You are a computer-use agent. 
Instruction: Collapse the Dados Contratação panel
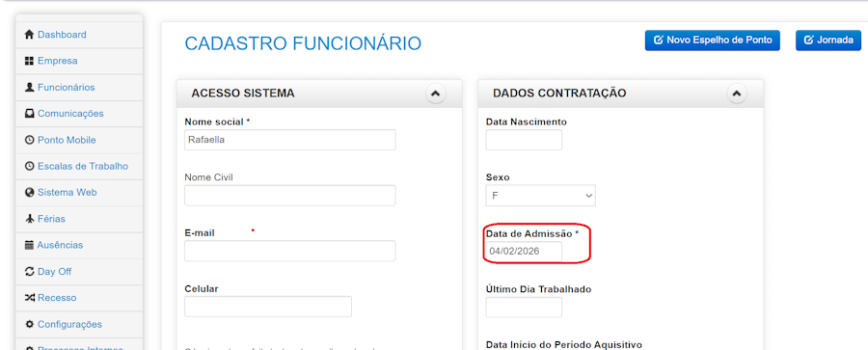[x=736, y=94]
